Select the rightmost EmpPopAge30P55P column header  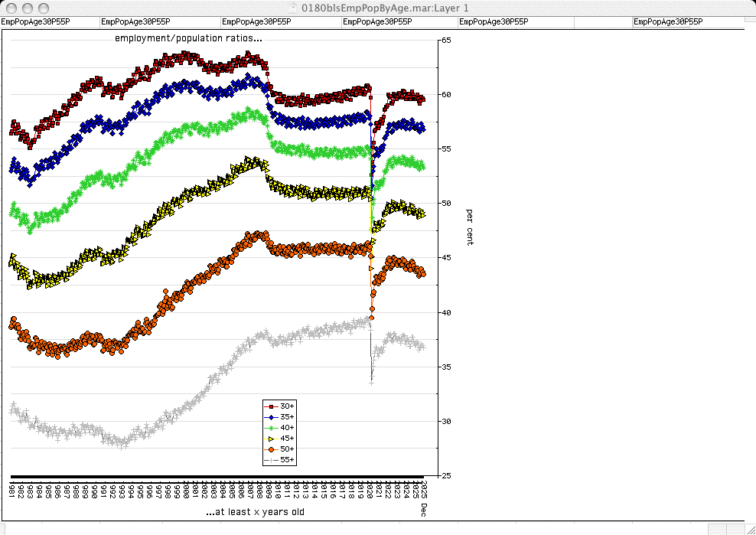pos(667,22)
